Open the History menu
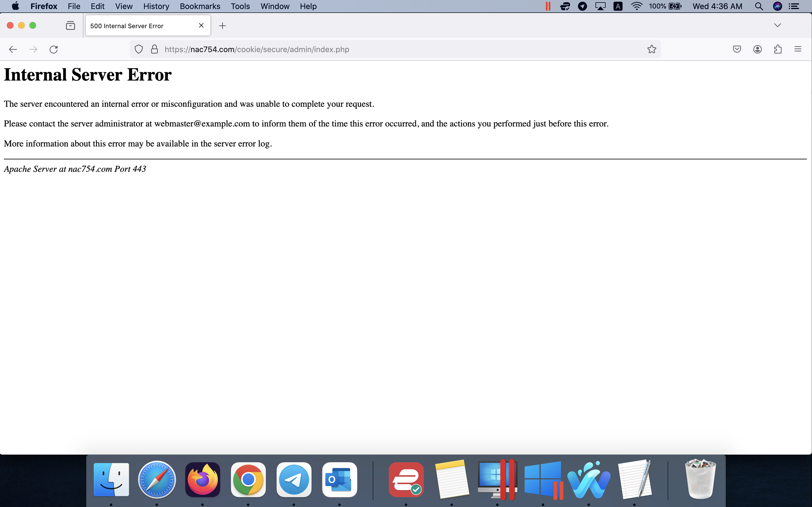 (156, 6)
